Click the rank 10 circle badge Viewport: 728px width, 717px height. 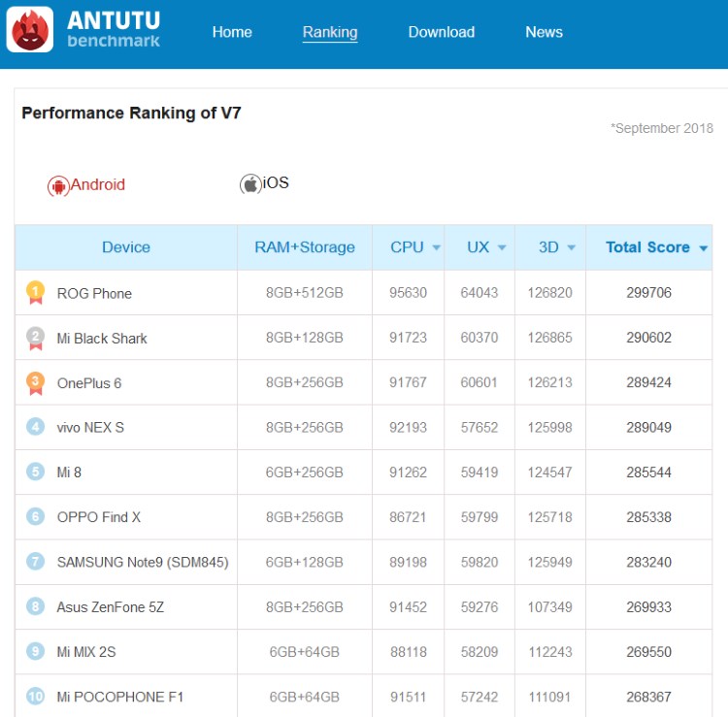click(35, 696)
